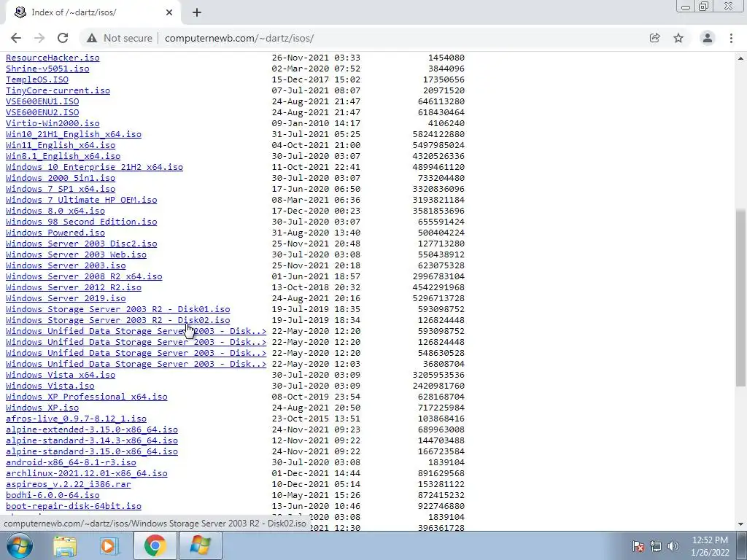Open alpine-standard-3.14.3-x86_64.iso link
This screenshot has height=560, width=747.
pos(91,441)
